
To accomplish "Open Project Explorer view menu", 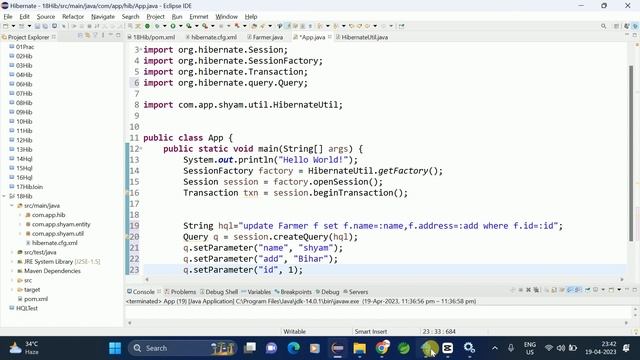I will (x=102, y=36).
